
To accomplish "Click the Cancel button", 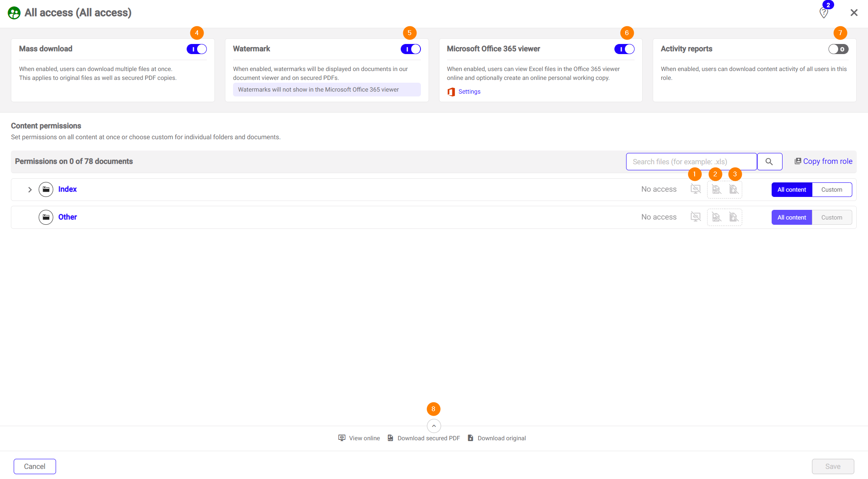I will pos(35,466).
